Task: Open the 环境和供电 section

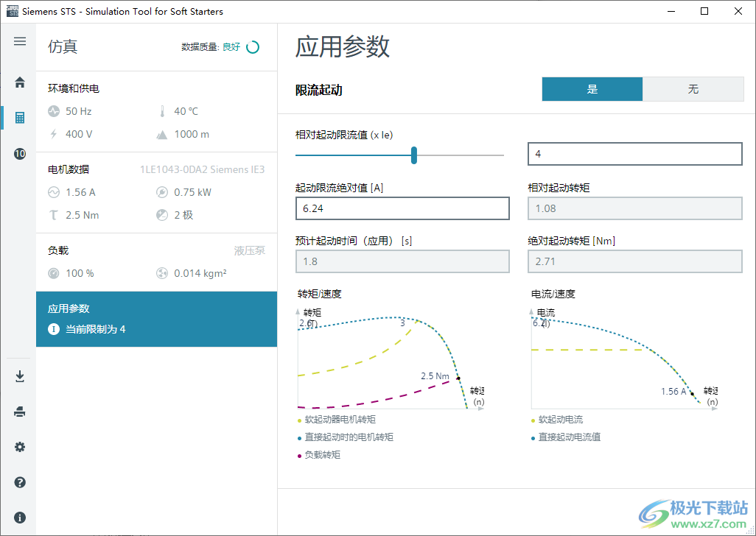Action: coord(157,112)
